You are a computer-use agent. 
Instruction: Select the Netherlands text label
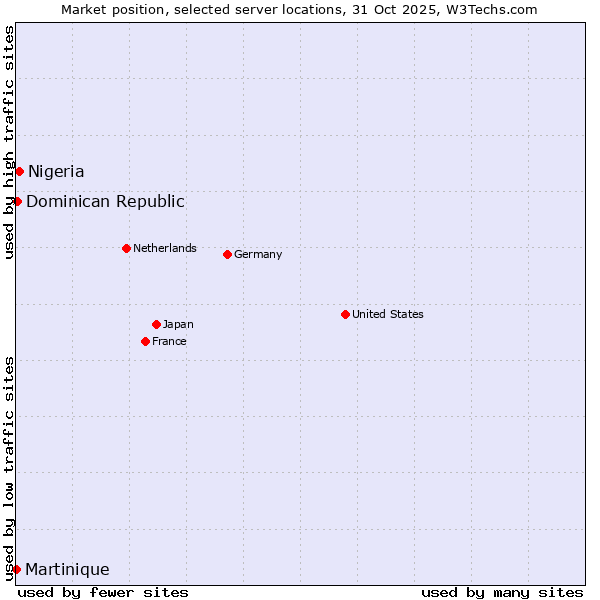pos(165,248)
